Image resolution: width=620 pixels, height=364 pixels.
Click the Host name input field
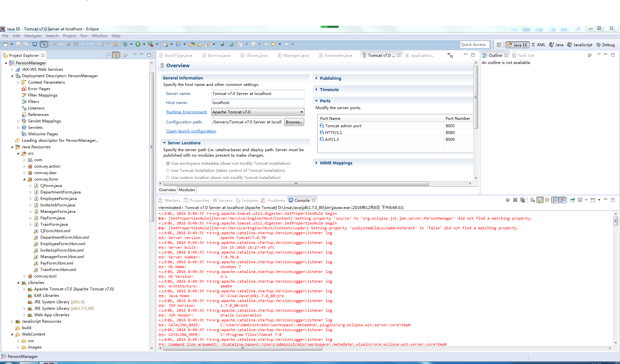[x=257, y=103]
